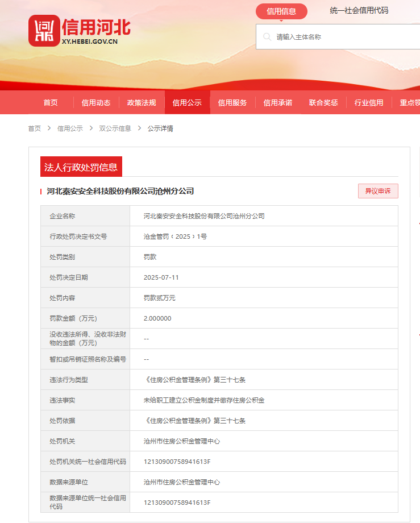This screenshot has width=420, height=523.
Task: Open the 信用动态 navigation item
Action: point(96,103)
